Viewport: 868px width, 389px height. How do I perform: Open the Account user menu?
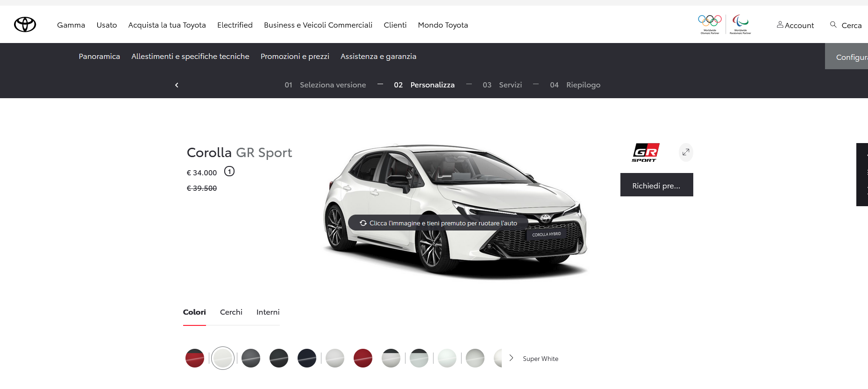pos(795,25)
